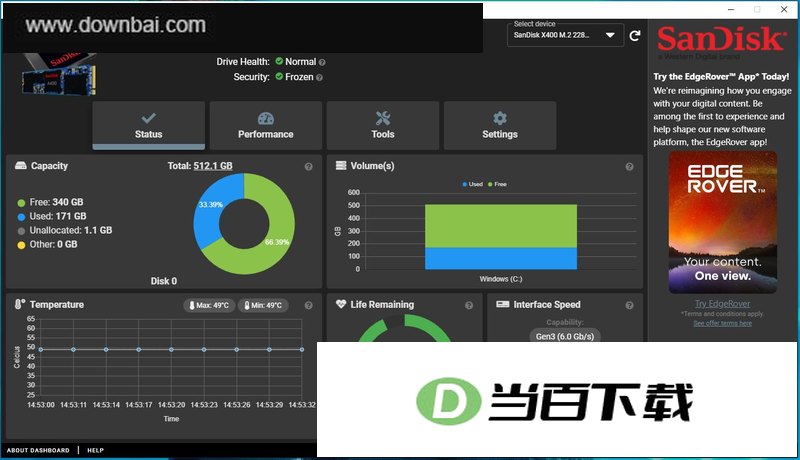Open Volume(s) panel help icon
The width and height of the screenshot is (800, 460).
click(x=630, y=167)
